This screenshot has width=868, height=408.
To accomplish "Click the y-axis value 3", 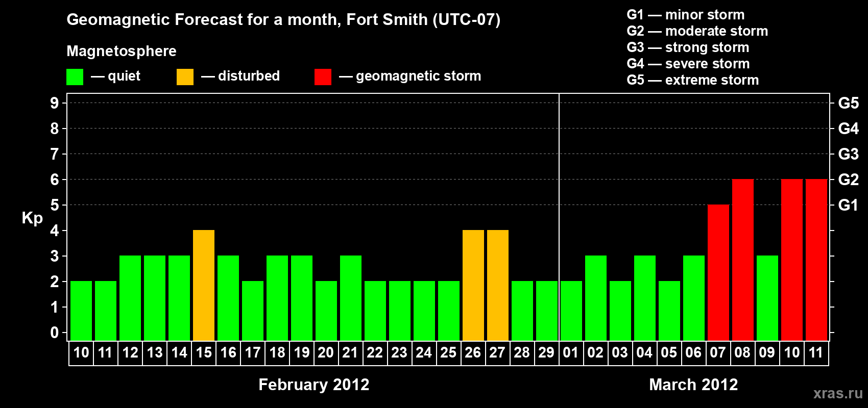I will pos(55,256).
